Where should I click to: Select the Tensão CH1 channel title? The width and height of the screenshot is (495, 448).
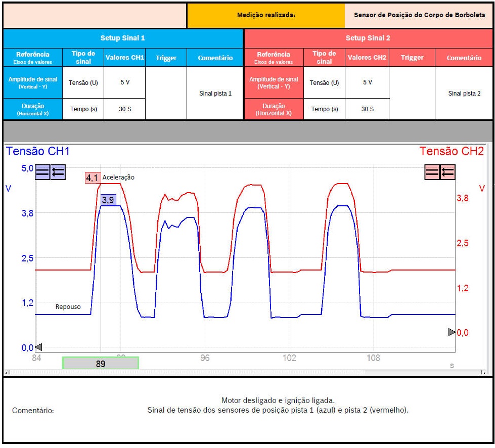pos(38,151)
